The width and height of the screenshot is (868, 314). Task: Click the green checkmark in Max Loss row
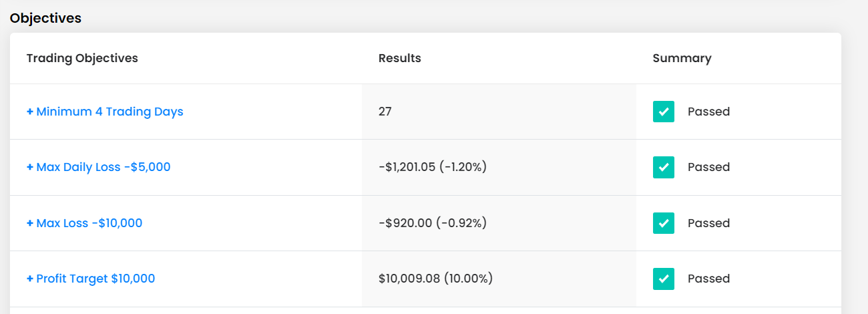[x=664, y=223]
